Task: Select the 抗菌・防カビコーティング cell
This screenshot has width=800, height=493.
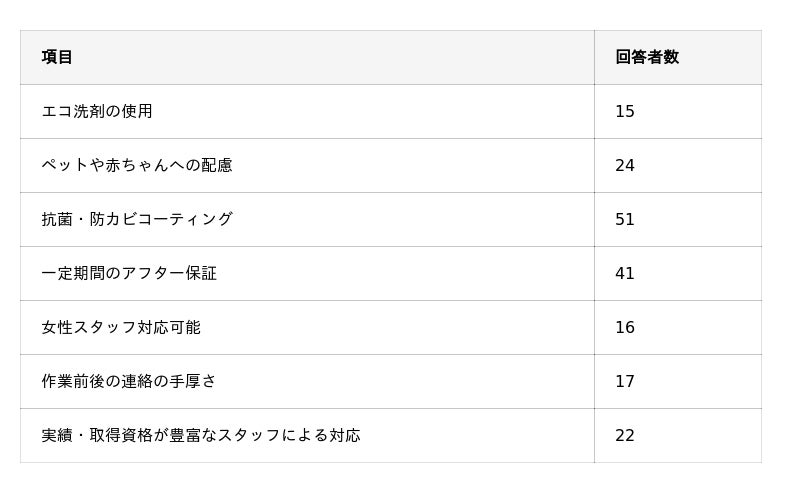Action: coord(137,219)
